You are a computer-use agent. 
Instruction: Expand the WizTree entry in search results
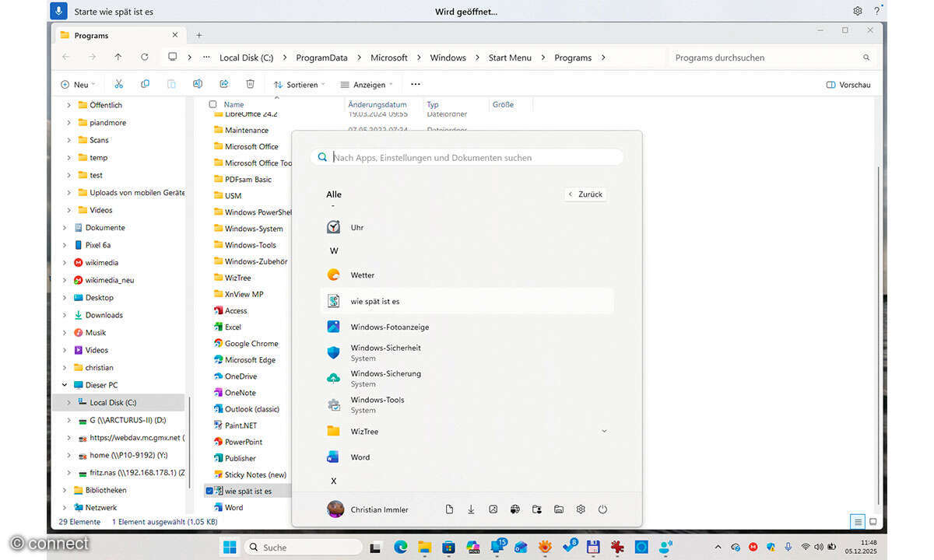(604, 430)
